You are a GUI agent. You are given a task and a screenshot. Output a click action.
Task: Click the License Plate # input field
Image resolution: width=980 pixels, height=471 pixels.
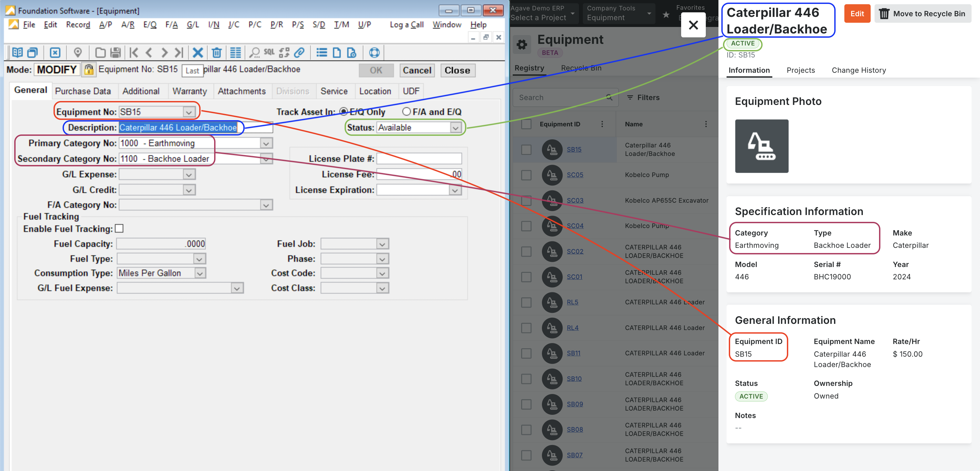(419, 159)
